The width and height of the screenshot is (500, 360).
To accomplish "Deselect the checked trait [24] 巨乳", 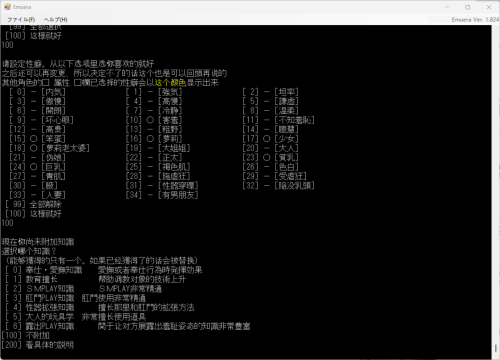I will pyautogui.click(x=37, y=166).
